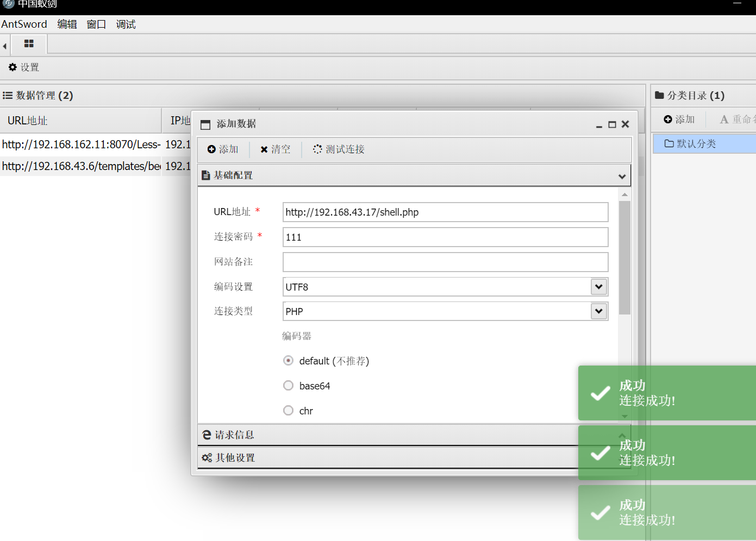This screenshot has width=756, height=541.
Task: Close the 添加数据 dialog
Action: pyautogui.click(x=625, y=124)
